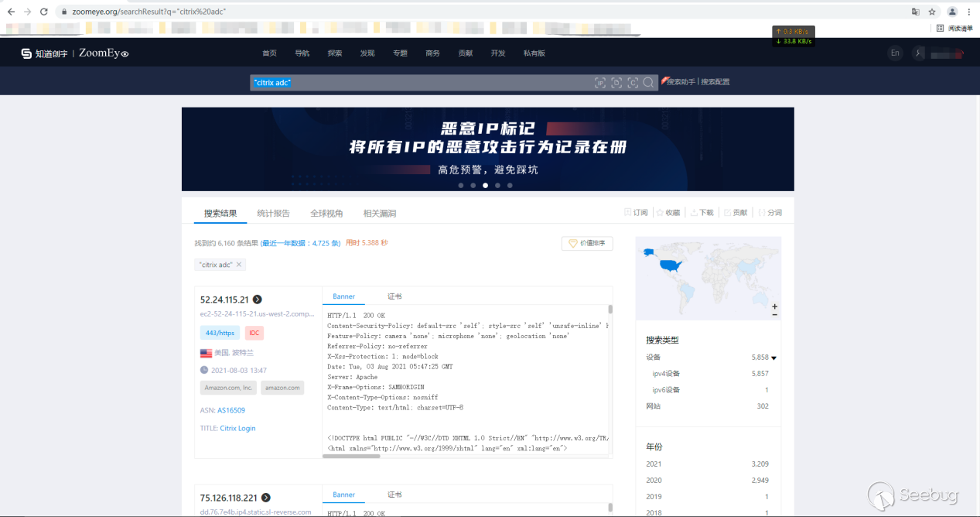This screenshot has width=980, height=517.
Task: Open arrow icon next to 52.24.115.21
Action: coord(258,300)
